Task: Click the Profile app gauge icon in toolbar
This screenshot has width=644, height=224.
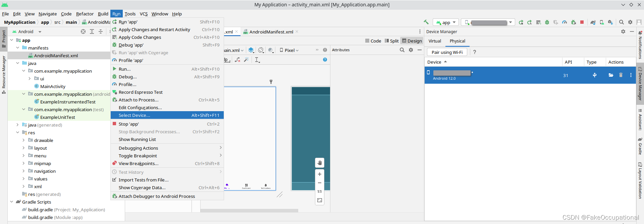Action: [x=565, y=22]
